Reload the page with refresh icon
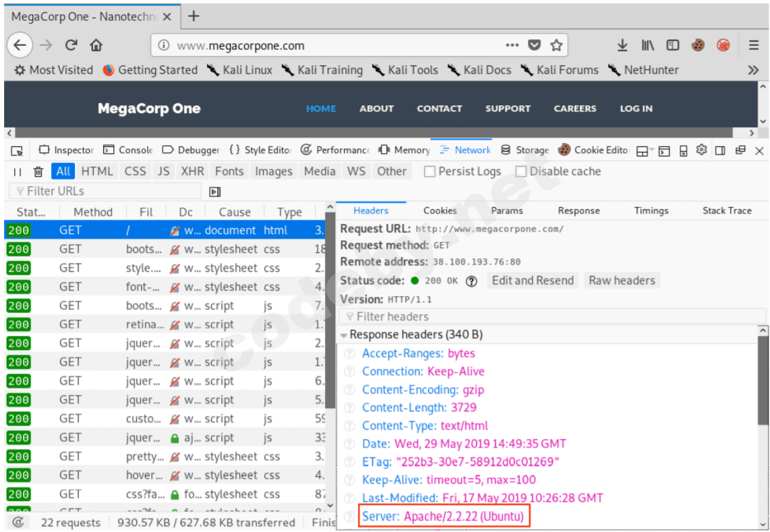The width and height of the screenshot is (770, 532). [71, 45]
